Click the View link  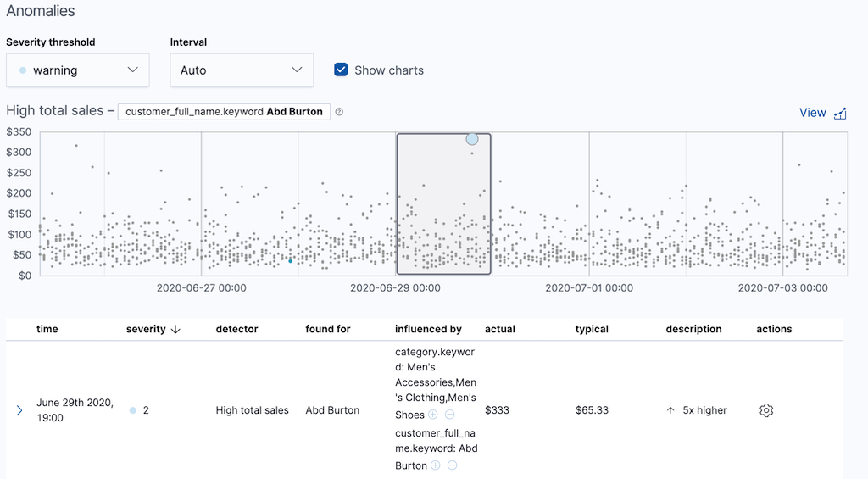click(x=812, y=113)
